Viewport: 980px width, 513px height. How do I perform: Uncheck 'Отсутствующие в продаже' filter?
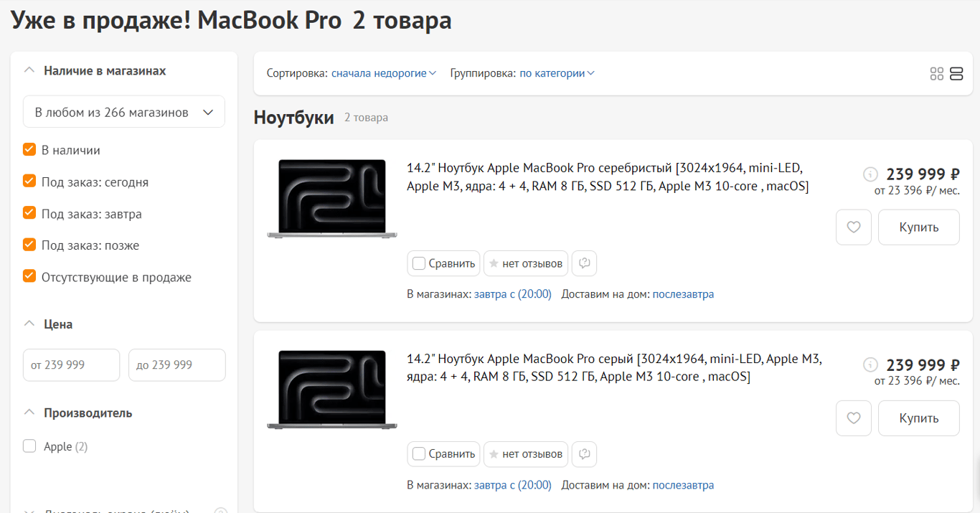[29, 276]
